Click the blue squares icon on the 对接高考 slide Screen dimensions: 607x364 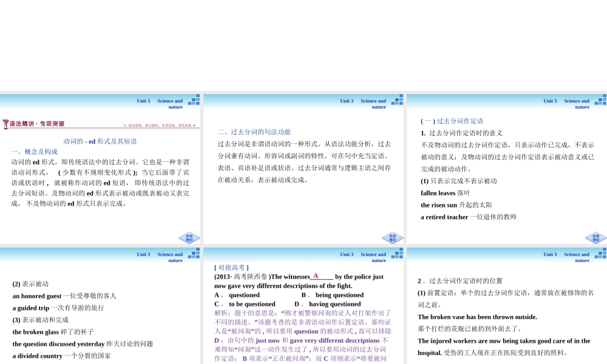click(x=397, y=254)
